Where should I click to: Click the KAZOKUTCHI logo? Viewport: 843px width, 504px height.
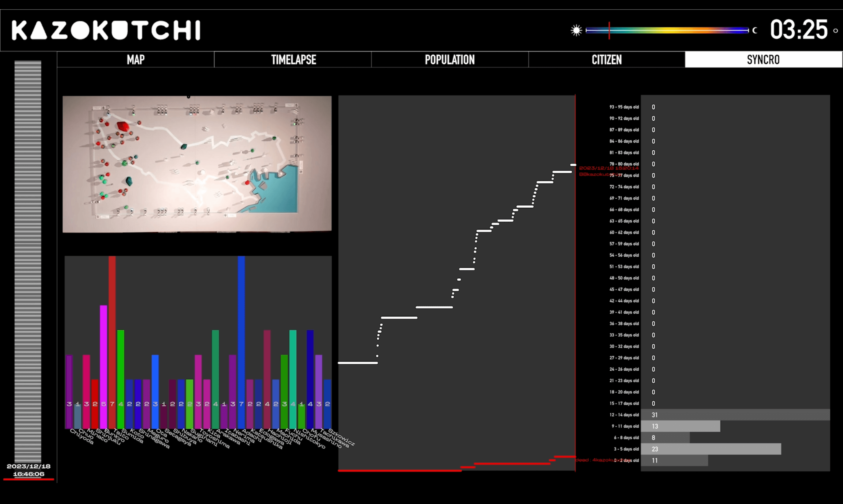point(106,30)
